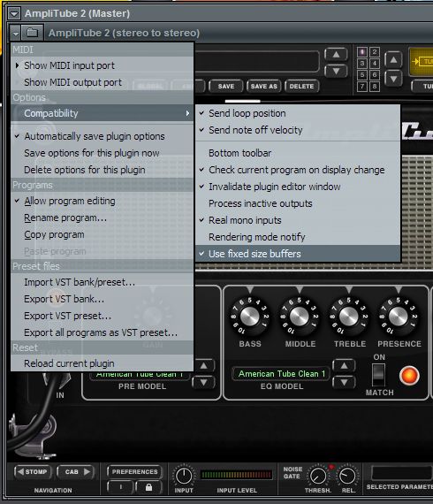Click down arrow right of rig slots
Screen dimensions: 433x504
coord(393,78)
